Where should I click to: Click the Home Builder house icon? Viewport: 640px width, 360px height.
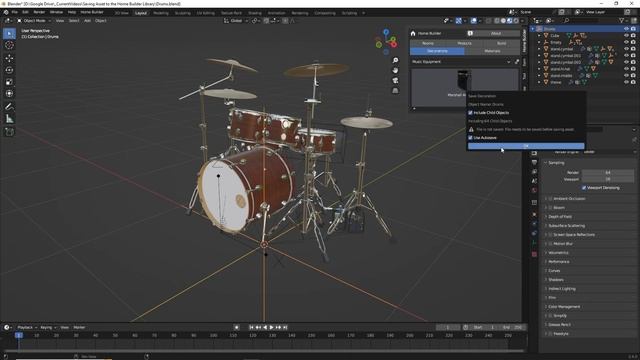(x=413, y=33)
